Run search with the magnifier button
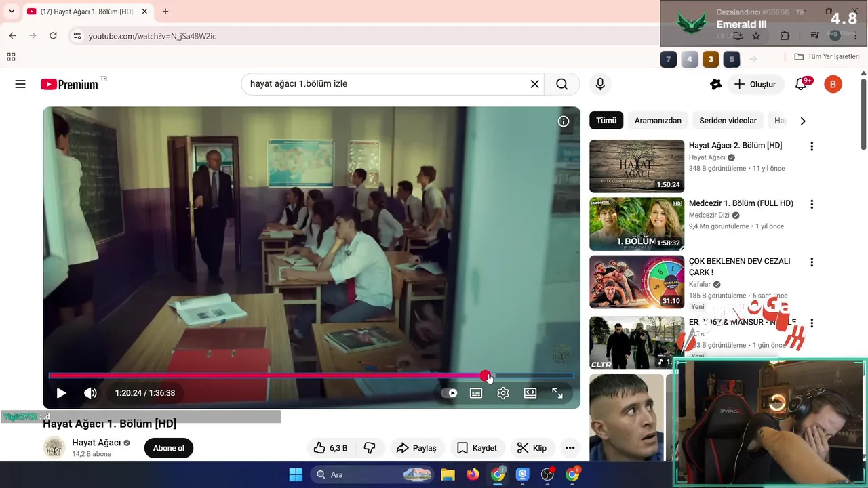This screenshot has width=868, height=488. tap(561, 84)
